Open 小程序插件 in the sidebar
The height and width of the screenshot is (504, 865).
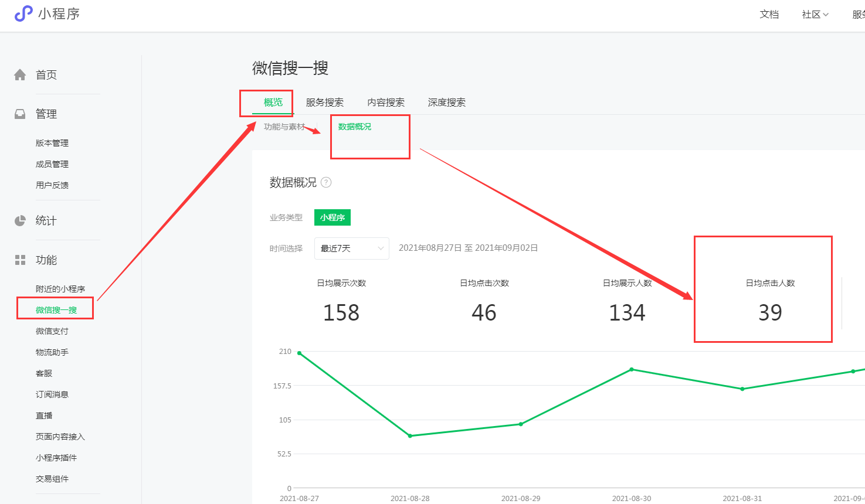click(x=56, y=458)
